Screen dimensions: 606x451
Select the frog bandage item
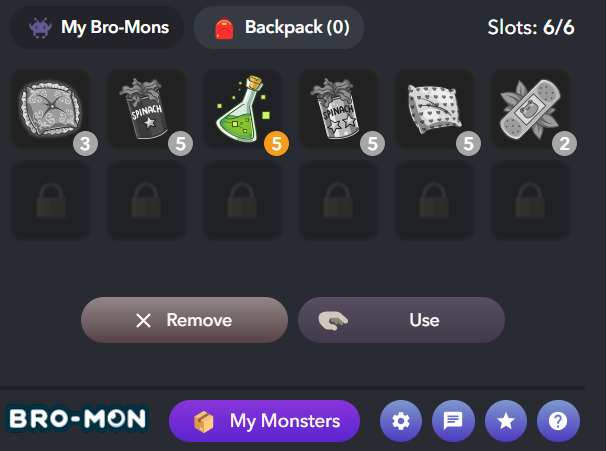[530, 109]
